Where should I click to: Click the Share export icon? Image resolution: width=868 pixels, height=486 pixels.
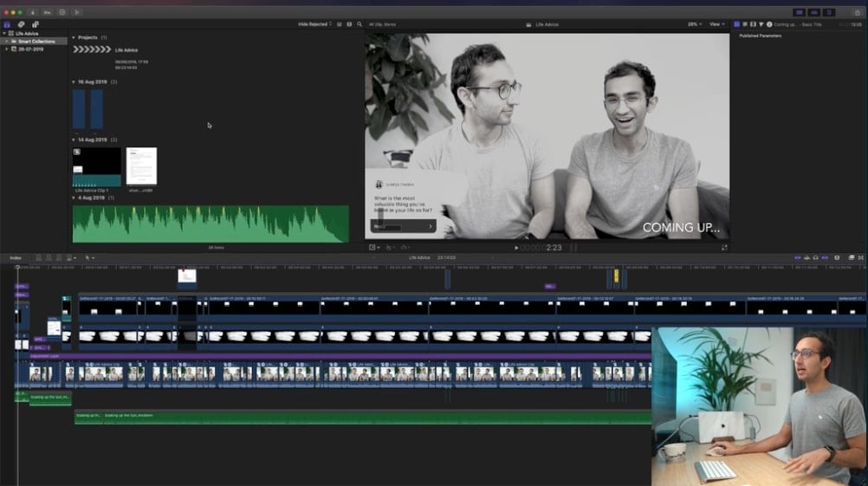pyautogui.click(x=856, y=12)
